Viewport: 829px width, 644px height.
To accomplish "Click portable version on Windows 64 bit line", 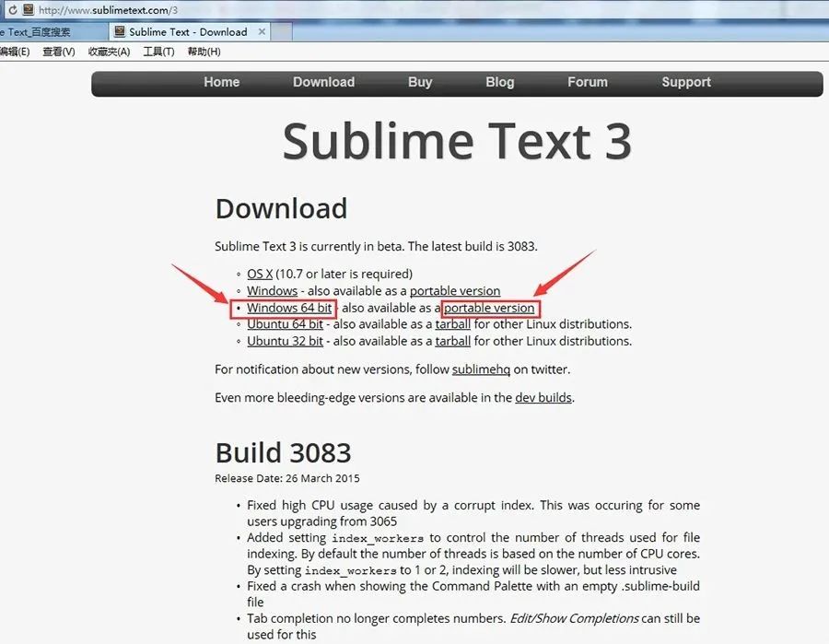I will tap(489, 308).
